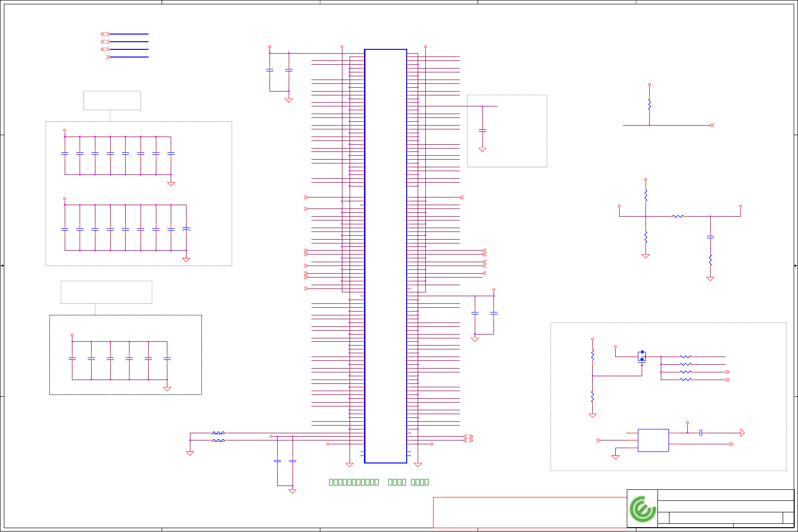
Task: Click the ground symbol below the polarized capacitor
Action: (x=186, y=260)
